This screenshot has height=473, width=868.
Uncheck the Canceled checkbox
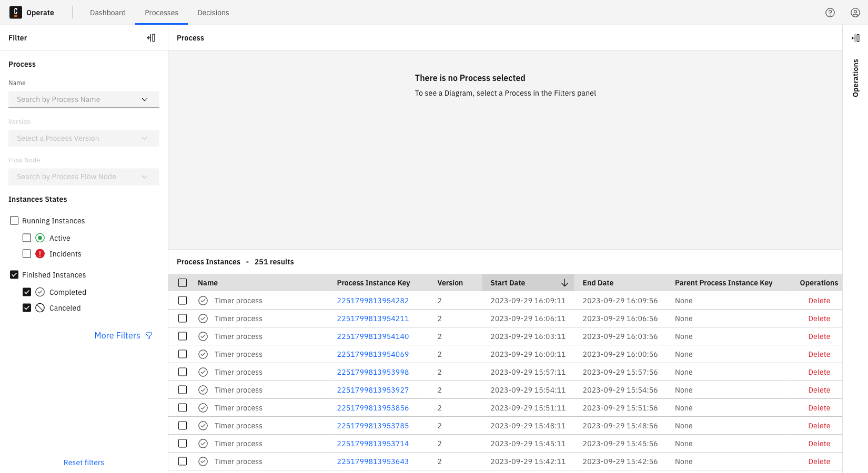click(27, 308)
